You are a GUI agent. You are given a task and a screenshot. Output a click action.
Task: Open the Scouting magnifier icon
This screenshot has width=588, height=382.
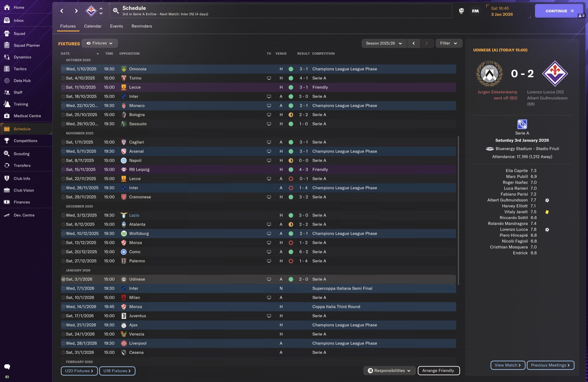click(7, 154)
